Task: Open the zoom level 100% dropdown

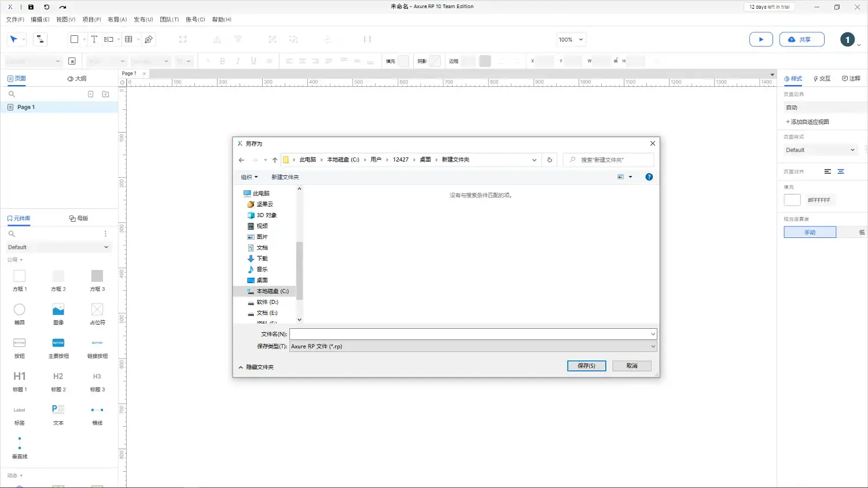Action: (x=571, y=39)
